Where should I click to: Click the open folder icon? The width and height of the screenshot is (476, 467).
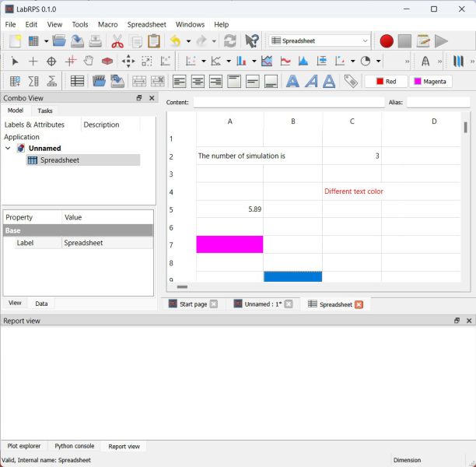[59, 40]
